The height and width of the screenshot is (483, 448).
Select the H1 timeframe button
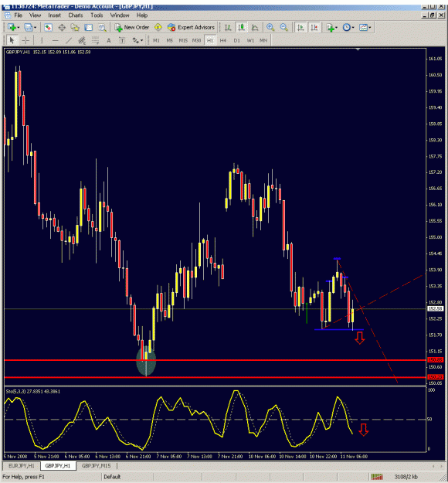click(210, 40)
